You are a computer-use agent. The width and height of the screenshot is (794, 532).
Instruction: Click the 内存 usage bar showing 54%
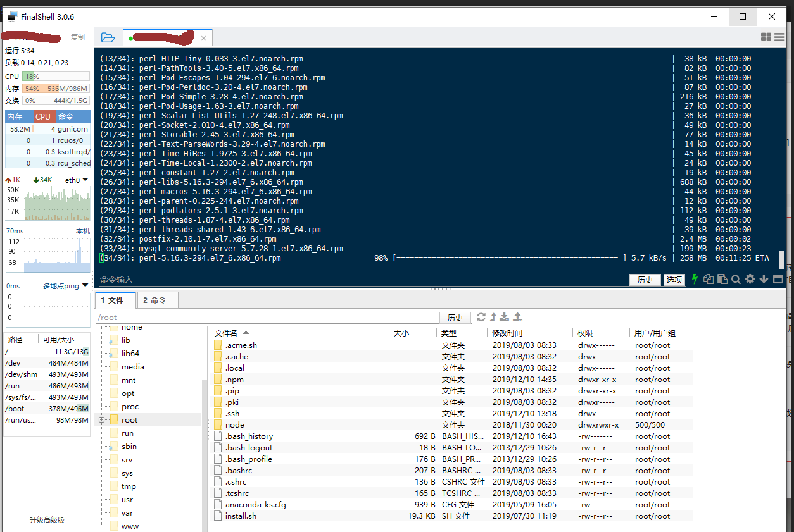click(56, 89)
